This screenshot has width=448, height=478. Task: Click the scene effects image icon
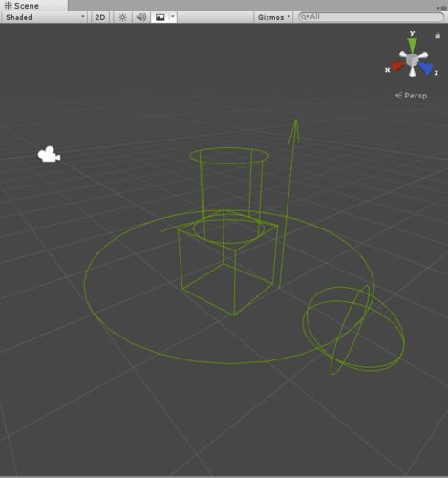[160, 17]
